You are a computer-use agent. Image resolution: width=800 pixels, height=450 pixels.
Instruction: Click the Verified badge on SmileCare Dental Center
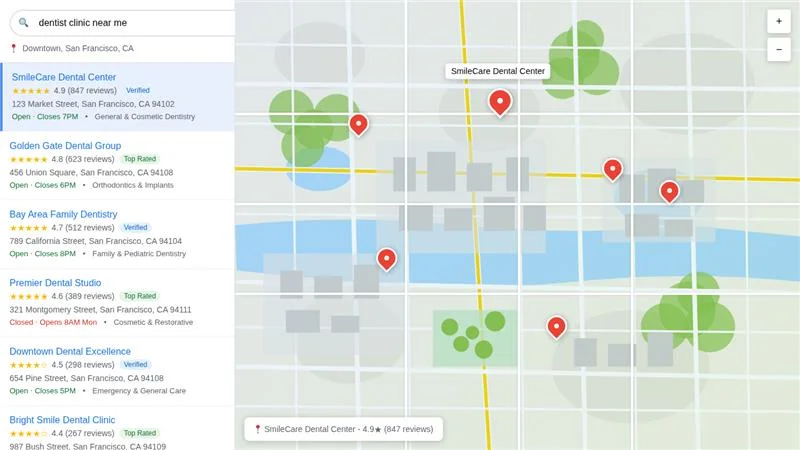pos(138,90)
